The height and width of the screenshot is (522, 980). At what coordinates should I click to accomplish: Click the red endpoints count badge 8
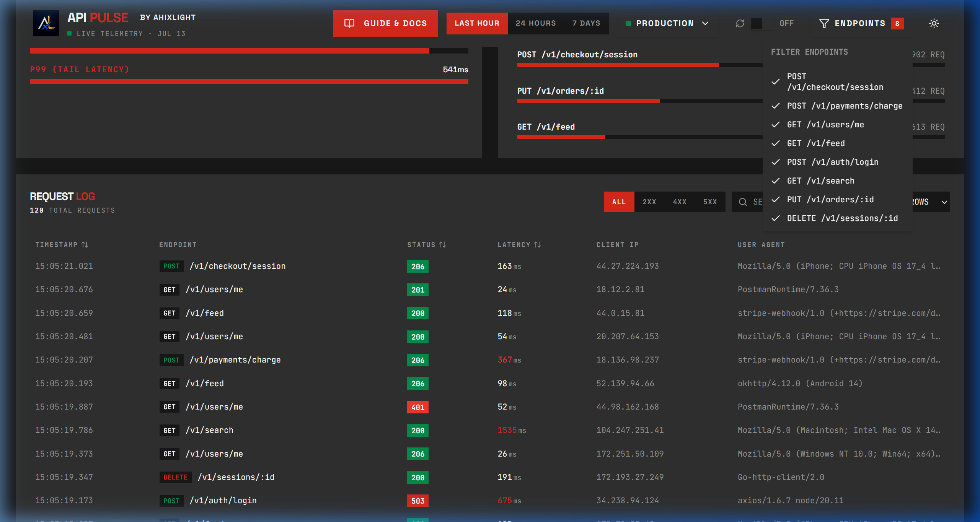tap(897, 23)
